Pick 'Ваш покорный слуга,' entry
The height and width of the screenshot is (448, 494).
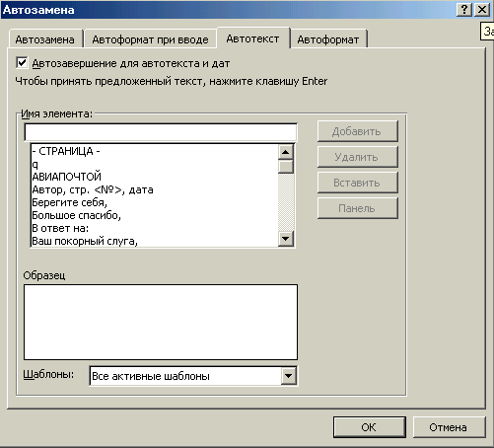coord(155,241)
